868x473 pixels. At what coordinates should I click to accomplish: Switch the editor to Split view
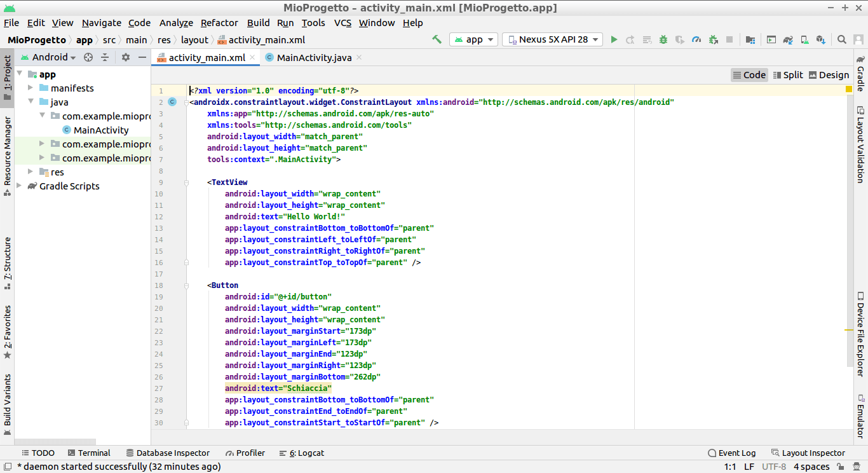pyautogui.click(x=788, y=74)
